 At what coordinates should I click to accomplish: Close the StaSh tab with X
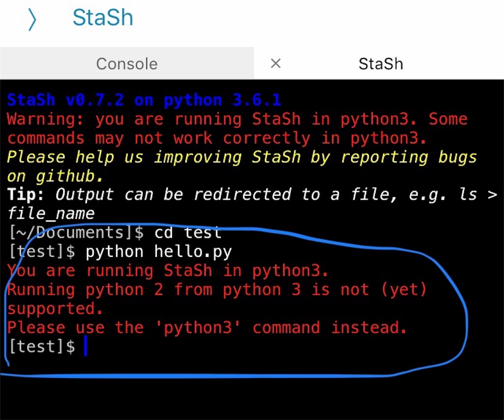pos(276,64)
